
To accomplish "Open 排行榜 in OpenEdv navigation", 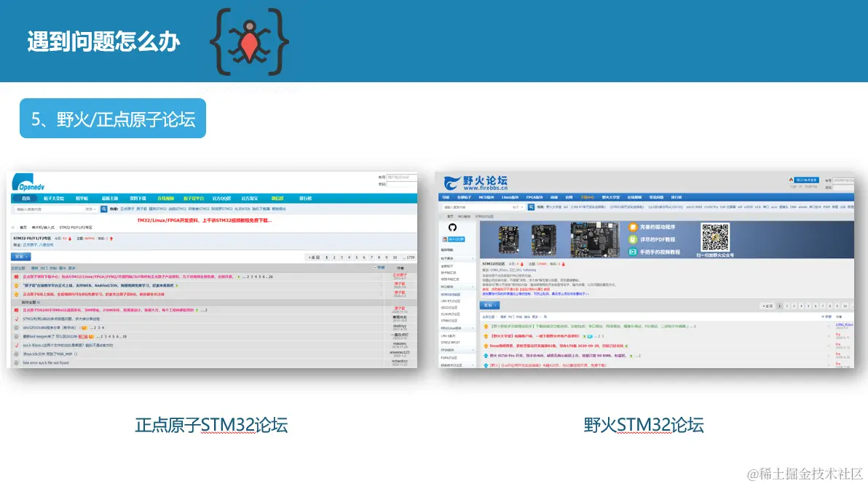I will [306, 198].
